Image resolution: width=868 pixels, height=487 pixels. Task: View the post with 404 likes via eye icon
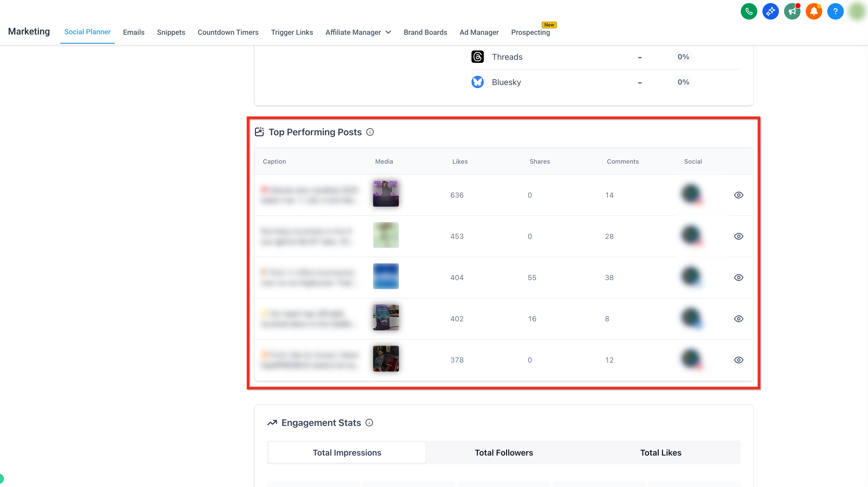coord(738,277)
